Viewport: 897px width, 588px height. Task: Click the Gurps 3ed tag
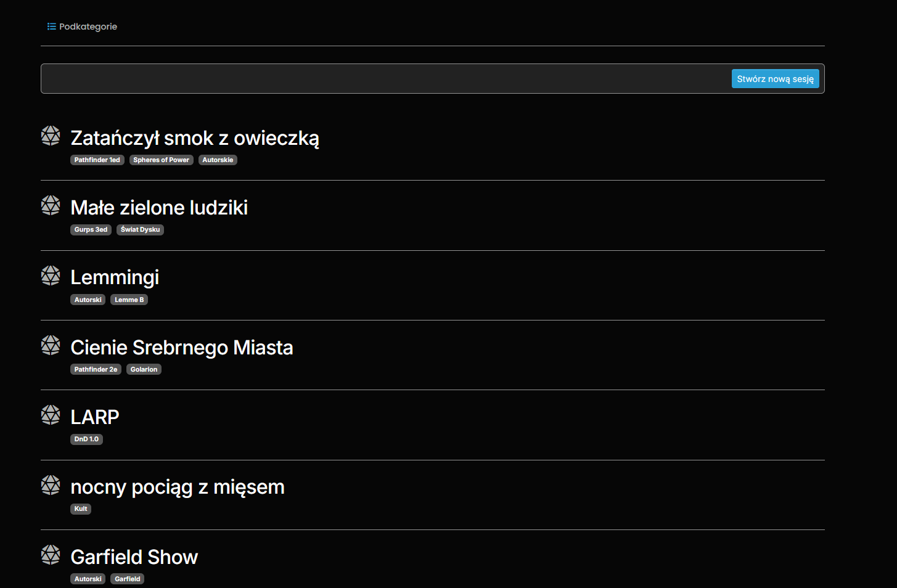point(91,230)
